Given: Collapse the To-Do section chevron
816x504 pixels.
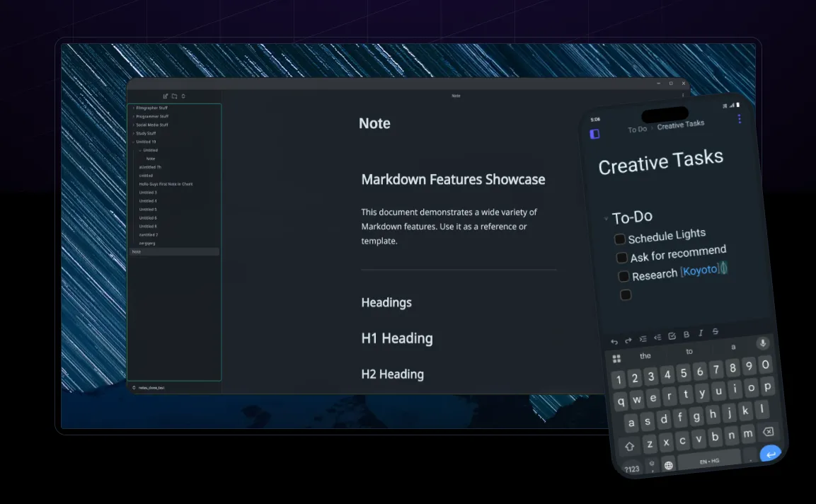Looking at the screenshot, I should pos(605,218).
